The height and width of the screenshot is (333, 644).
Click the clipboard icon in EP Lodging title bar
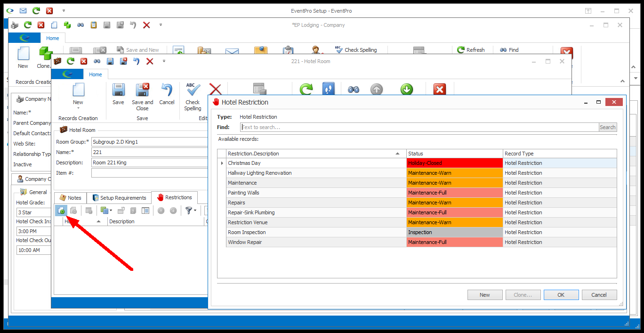(94, 25)
